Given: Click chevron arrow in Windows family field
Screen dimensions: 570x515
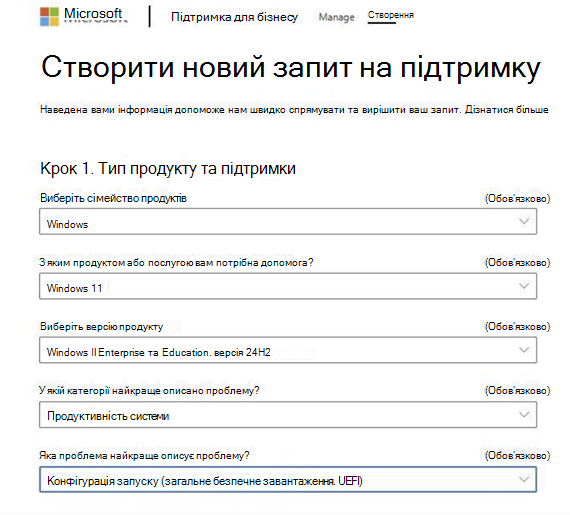Looking at the screenshot, I should 524,221.
